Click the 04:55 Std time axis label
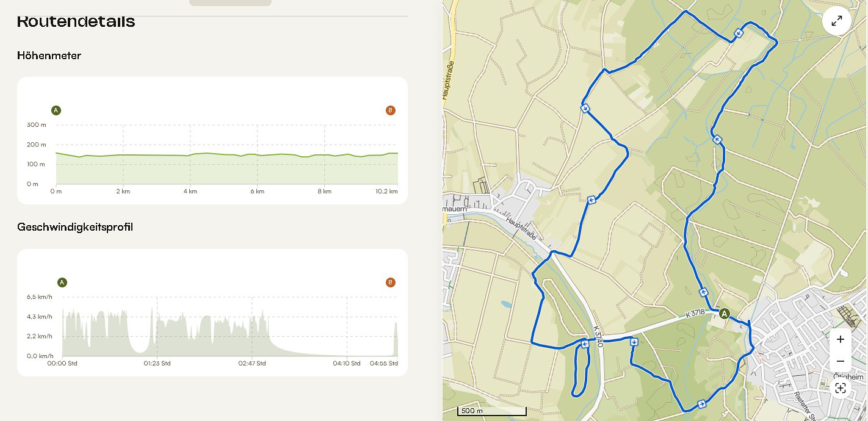868x421 pixels. click(384, 364)
